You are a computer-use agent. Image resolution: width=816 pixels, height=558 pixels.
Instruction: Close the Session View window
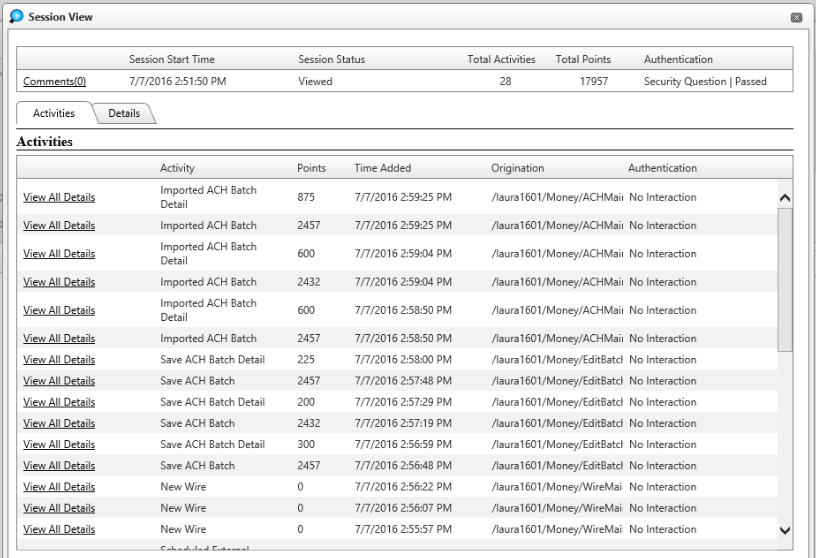pos(796,18)
